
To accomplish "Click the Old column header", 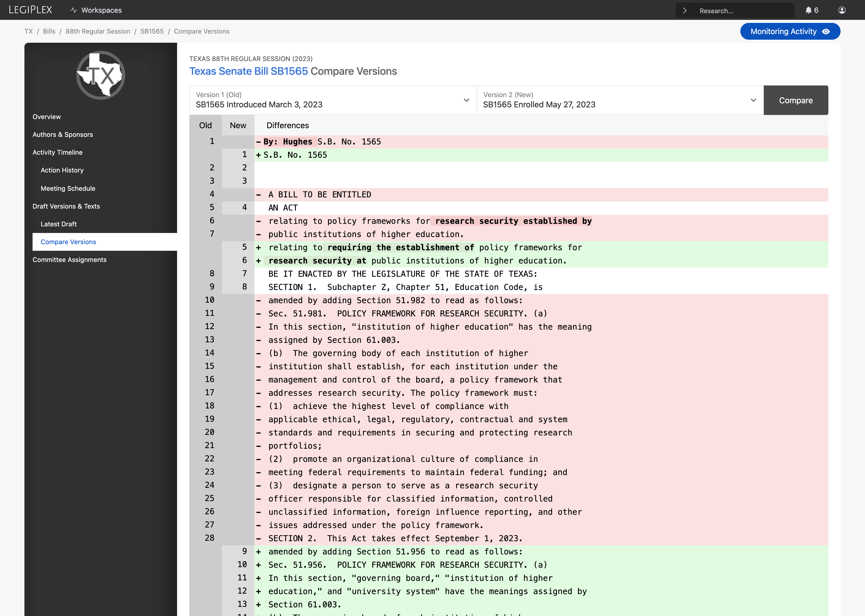I will [205, 126].
